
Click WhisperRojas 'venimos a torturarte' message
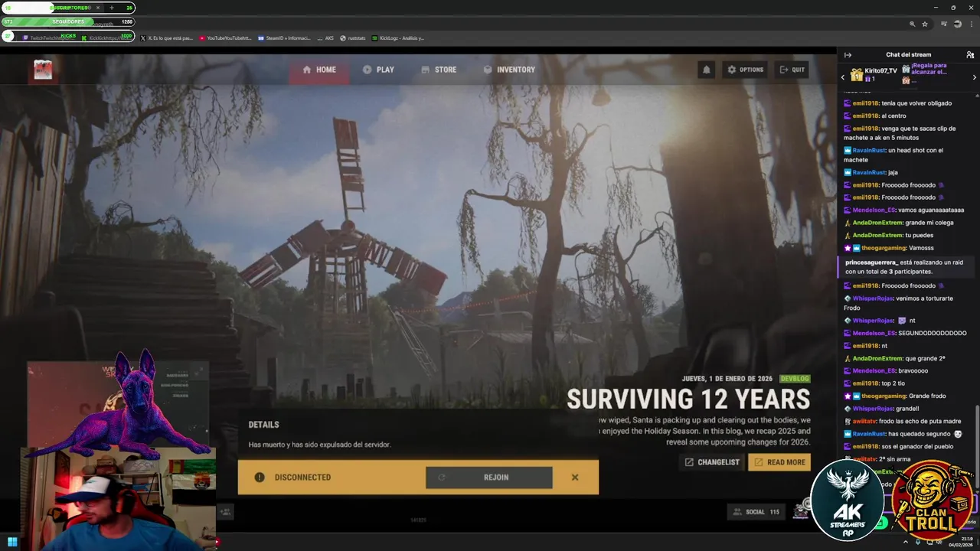pos(898,303)
